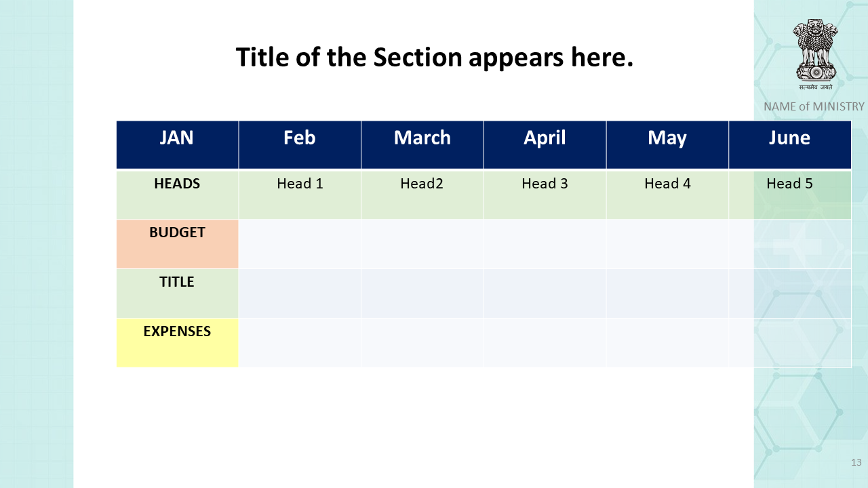Viewport: 868px width, 488px height.
Task: Select the May header cell
Action: [667, 144]
